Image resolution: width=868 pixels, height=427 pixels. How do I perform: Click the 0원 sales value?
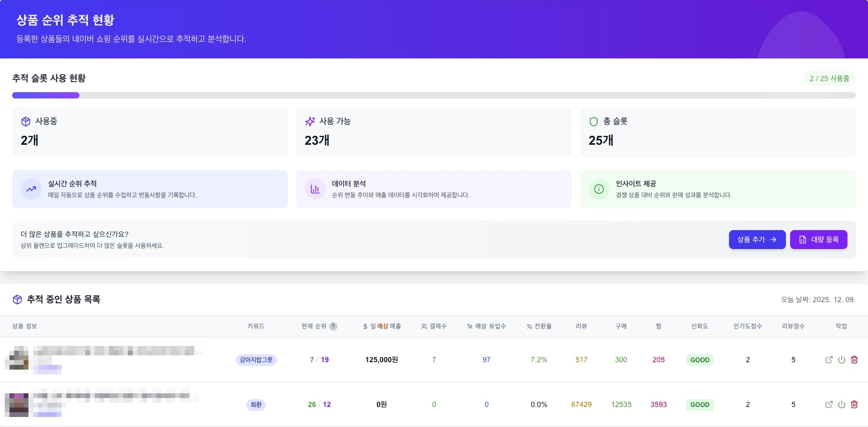tap(382, 404)
